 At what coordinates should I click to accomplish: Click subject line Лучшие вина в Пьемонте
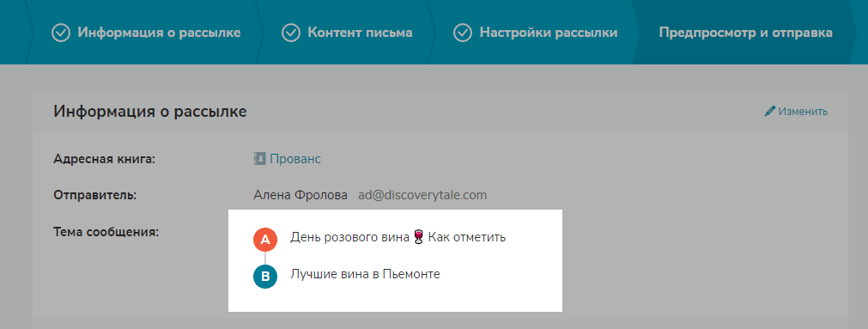[x=365, y=274]
